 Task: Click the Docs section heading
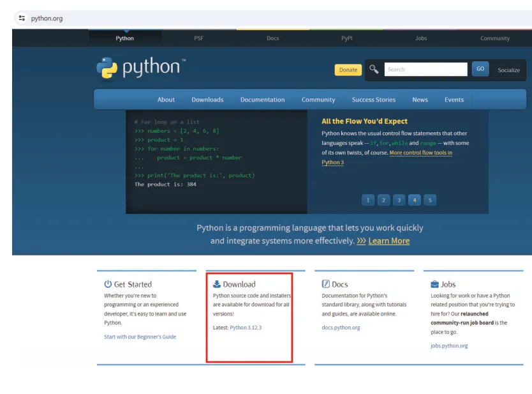click(x=339, y=284)
